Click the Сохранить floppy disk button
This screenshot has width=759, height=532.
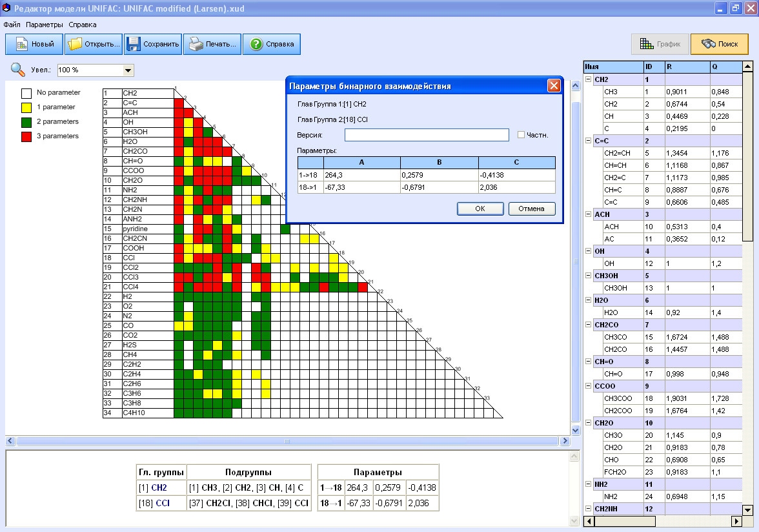pos(153,44)
